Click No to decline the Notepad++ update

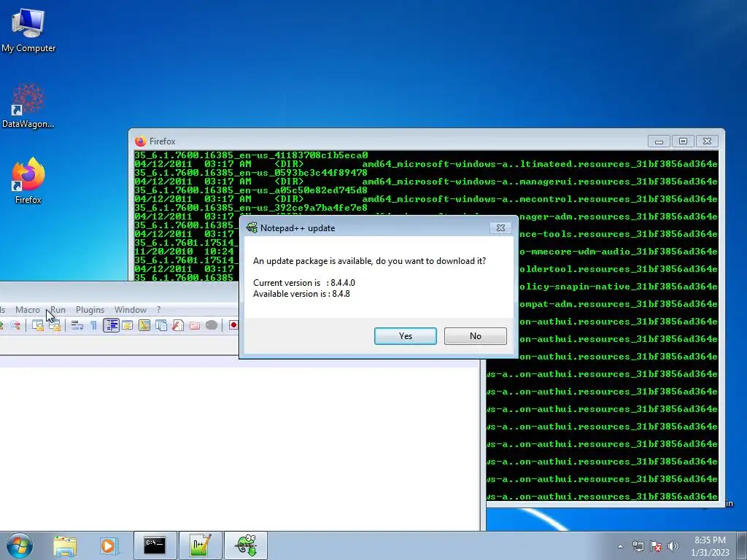(x=476, y=335)
